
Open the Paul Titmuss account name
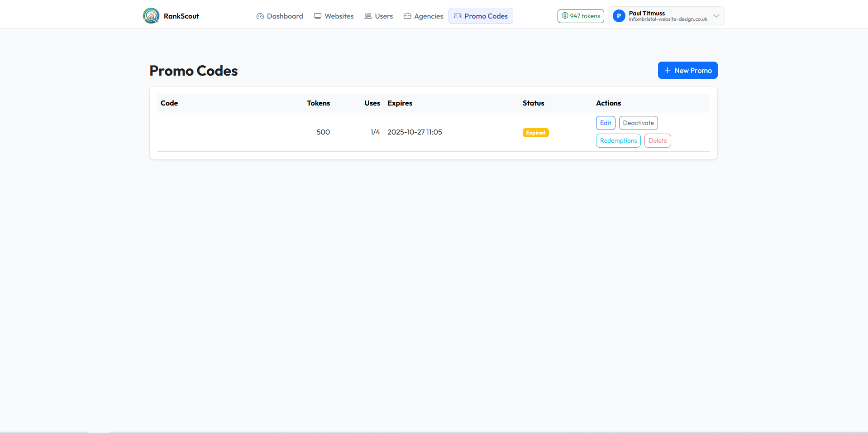(647, 13)
